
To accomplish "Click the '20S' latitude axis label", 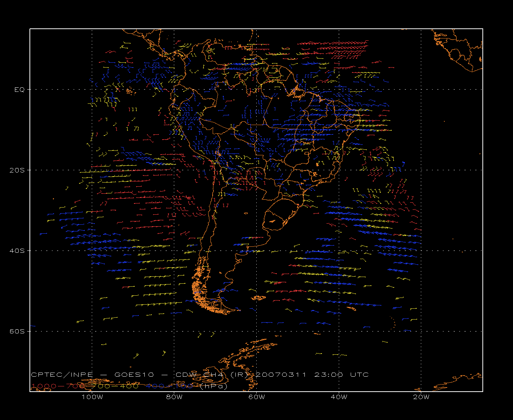I will pos(17,170).
